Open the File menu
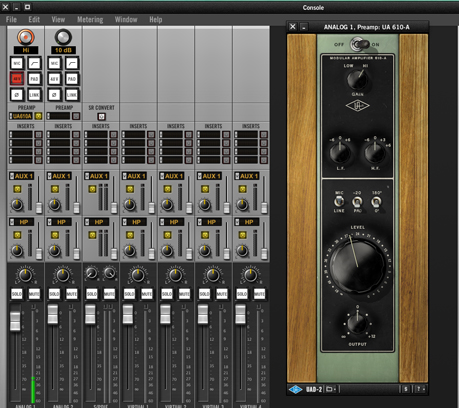The height and width of the screenshot is (408, 459). 11,20
